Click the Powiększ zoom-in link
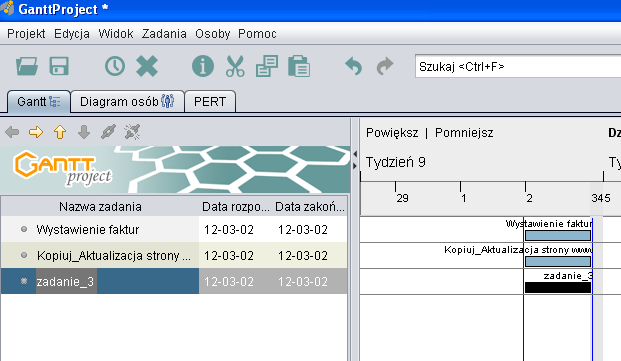The height and width of the screenshot is (361, 621). (x=392, y=133)
